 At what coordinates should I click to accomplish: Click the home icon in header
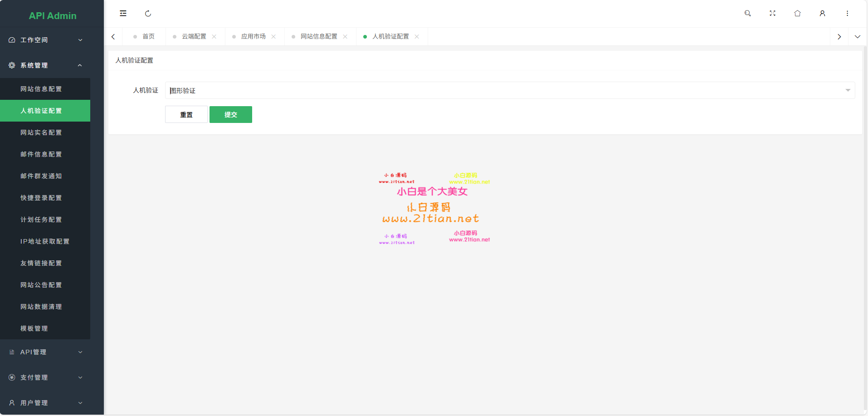pos(797,14)
